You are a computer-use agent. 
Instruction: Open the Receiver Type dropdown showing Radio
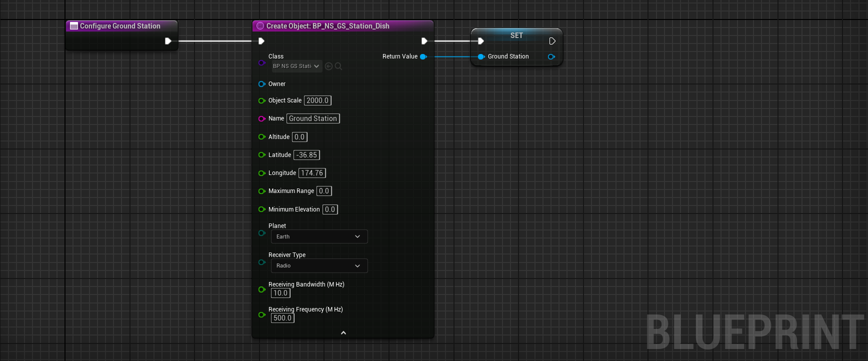tap(319, 265)
